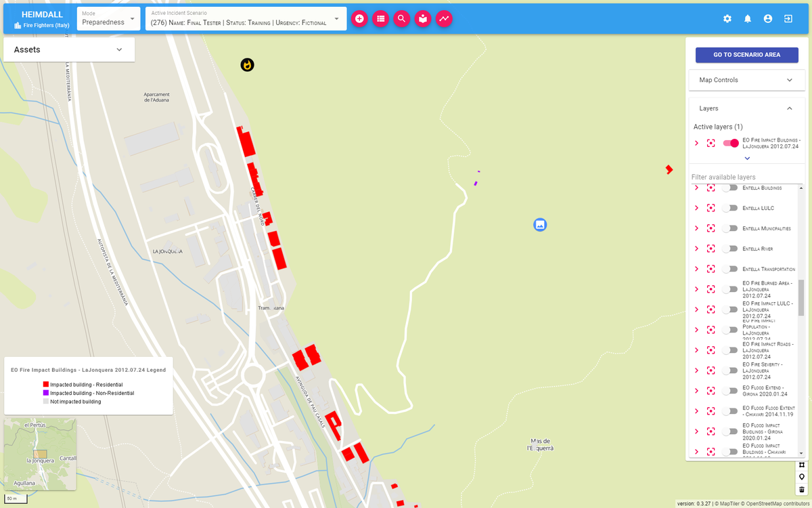Screen dimensions: 812x508
Task: Zoom to EO Fire Impact Buildings layer extent
Action: [710, 144]
